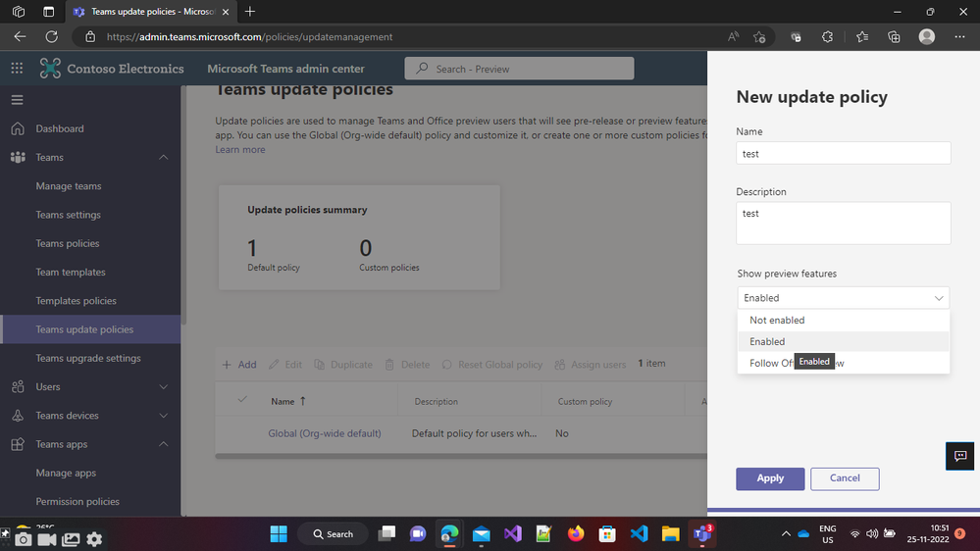This screenshot has height=551, width=980.
Task: Open File Explorer from taskbar
Action: coord(671,534)
